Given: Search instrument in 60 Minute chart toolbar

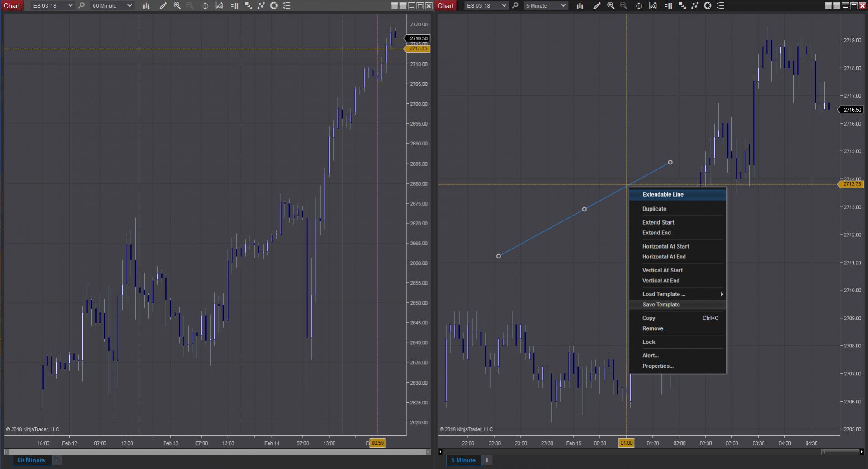Looking at the screenshot, I should coord(81,6).
